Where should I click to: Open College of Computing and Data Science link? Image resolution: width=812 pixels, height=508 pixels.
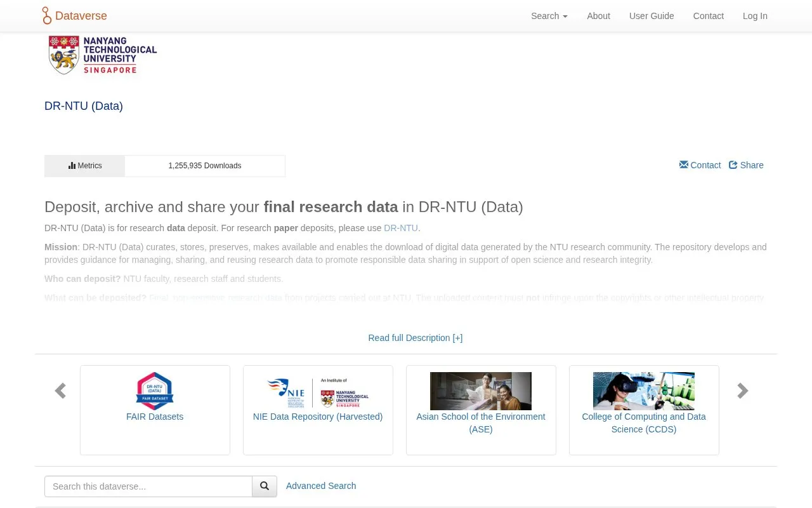644,423
